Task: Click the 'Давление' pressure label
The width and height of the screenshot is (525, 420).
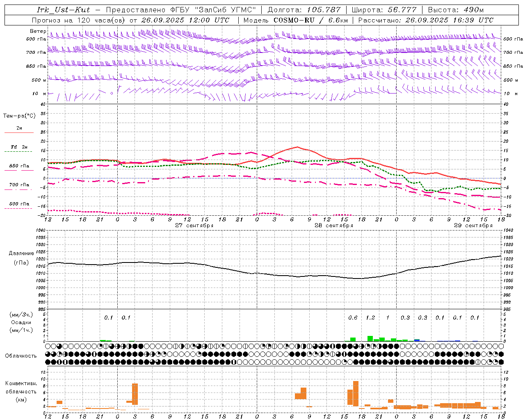Action: tap(21, 253)
